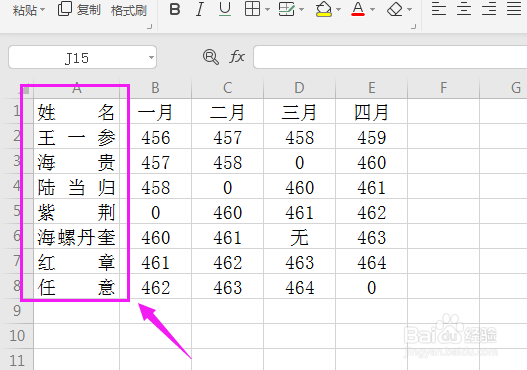Select column B header
The width and height of the screenshot is (527, 370).
click(155, 88)
